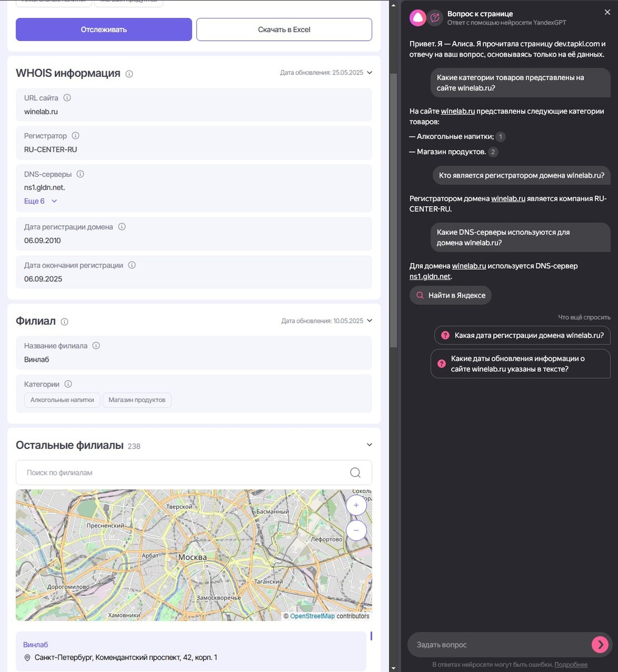The width and height of the screenshot is (618, 672).
Task: Open winelab.ru link in registrar answer
Action: pos(508,199)
